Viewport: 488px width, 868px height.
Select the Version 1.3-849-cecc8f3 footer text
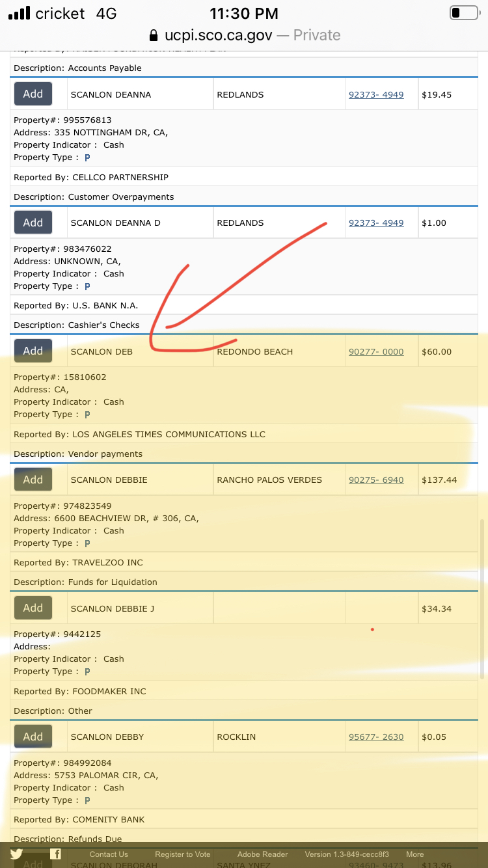[347, 854]
